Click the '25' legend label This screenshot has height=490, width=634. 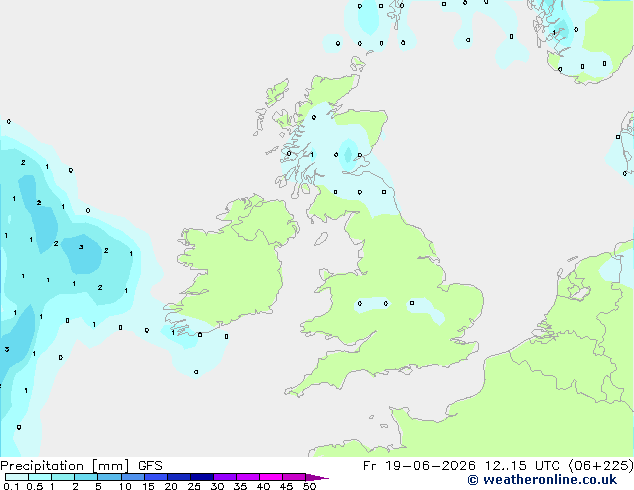[194, 486]
